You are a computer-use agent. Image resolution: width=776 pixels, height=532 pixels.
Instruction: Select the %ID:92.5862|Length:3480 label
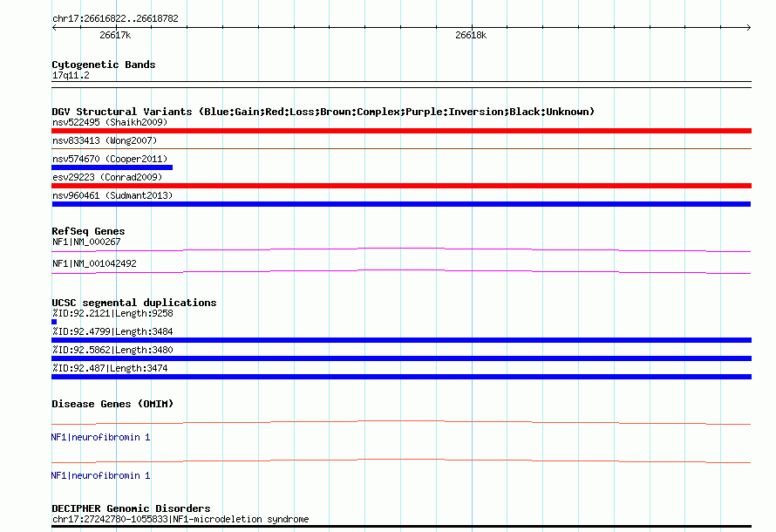point(112,350)
